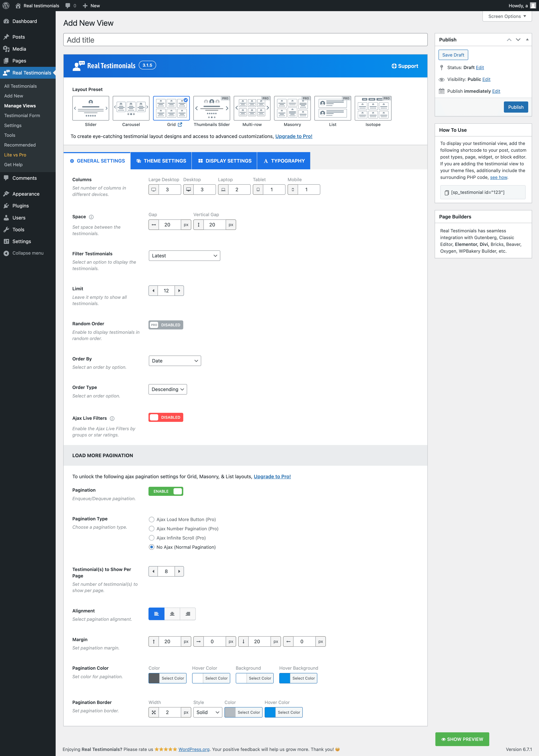The image size is (539, 756).
Task: Open the Grid preset external link icon
Action: pos(180,125)
